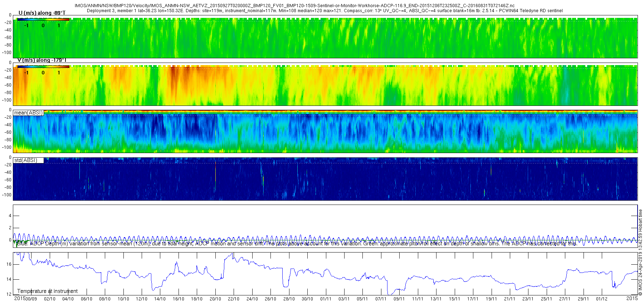644x304 pixels.
Task: Click the '07/11' date tick label
Action: (x=381, y=299)
